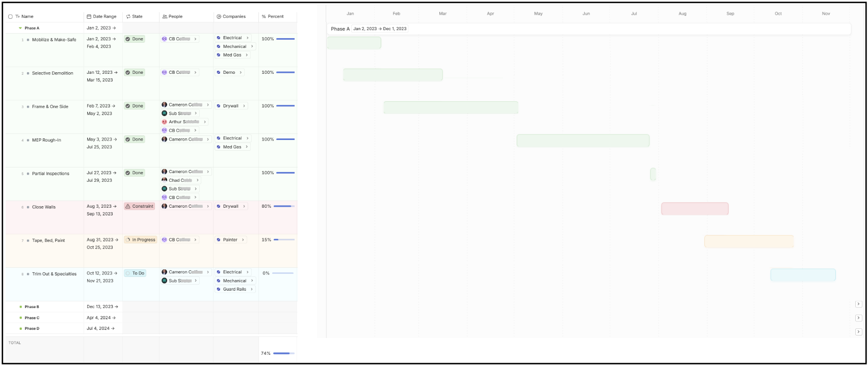Screen dimensions: 868x365
Task: Click the Done state of Selective Demolition
Action: [x=135, y=73]
